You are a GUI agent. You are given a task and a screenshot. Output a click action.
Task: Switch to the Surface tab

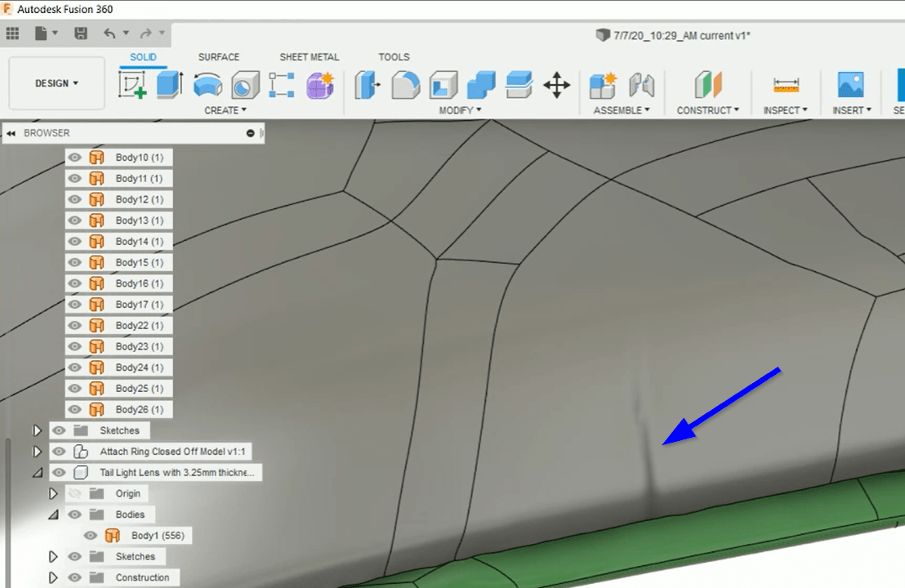(218, 56)
